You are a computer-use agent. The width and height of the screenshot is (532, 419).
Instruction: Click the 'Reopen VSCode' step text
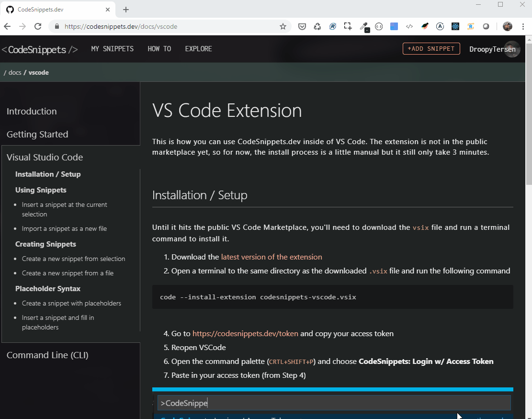click(x=198, y=348)
